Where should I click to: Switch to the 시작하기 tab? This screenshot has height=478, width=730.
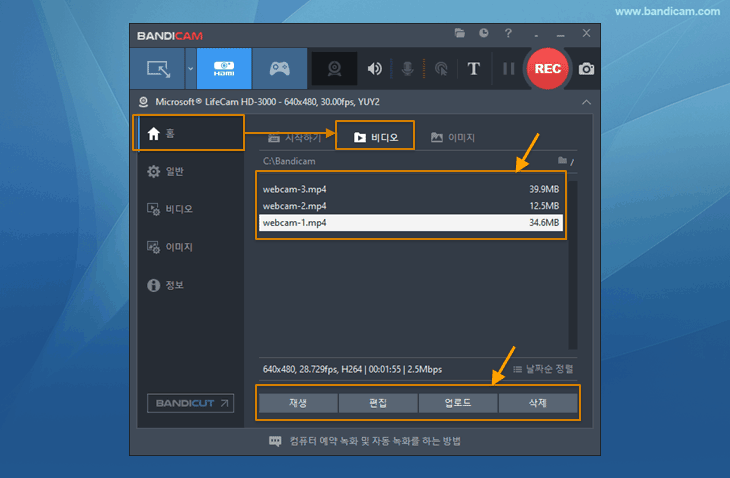295,138
